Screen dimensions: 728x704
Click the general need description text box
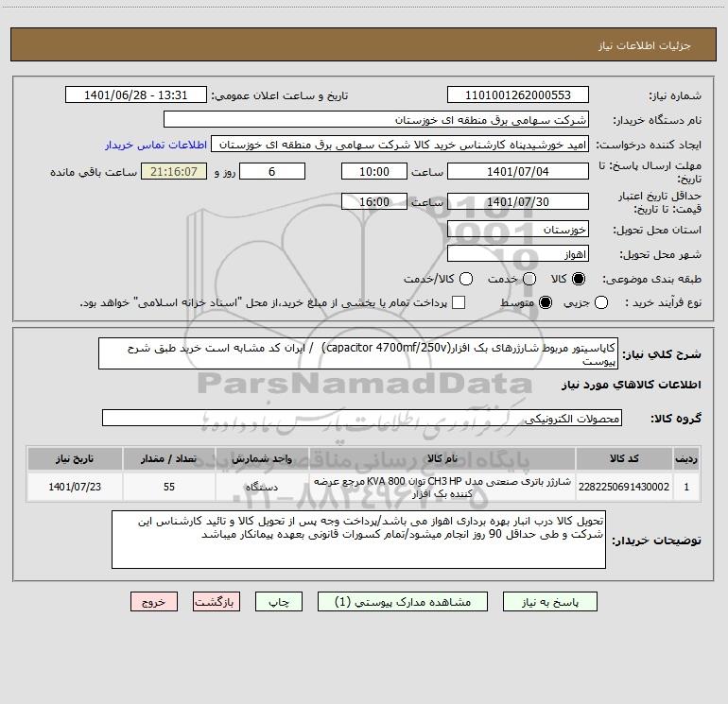pyautogui.click(x=358, y=353)
